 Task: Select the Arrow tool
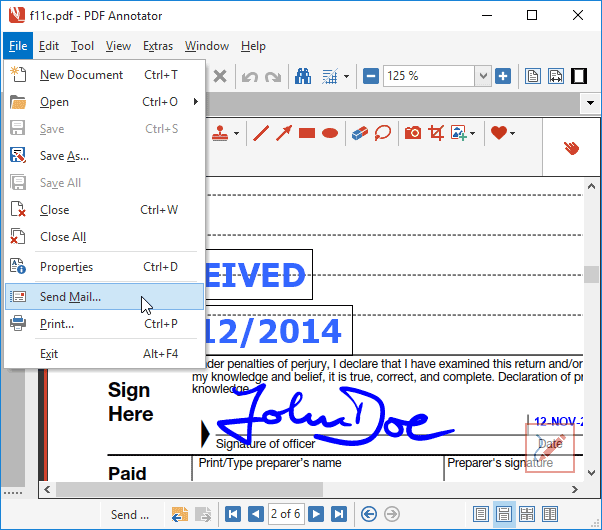coord(284,133)
